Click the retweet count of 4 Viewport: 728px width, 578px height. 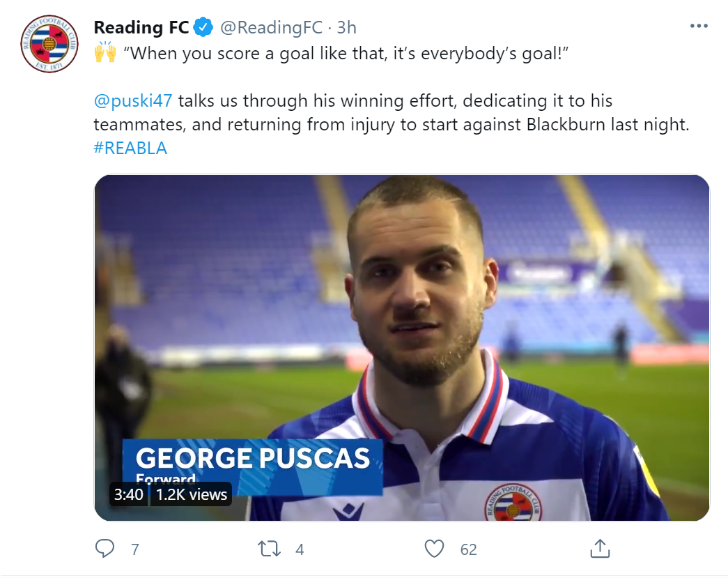[x=300, y=549]
